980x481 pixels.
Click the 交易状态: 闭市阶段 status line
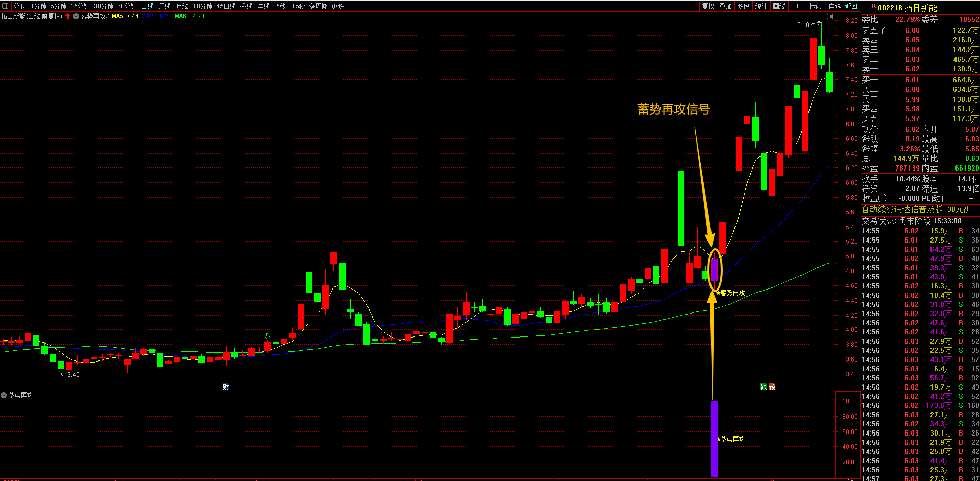tap(912, 221)
